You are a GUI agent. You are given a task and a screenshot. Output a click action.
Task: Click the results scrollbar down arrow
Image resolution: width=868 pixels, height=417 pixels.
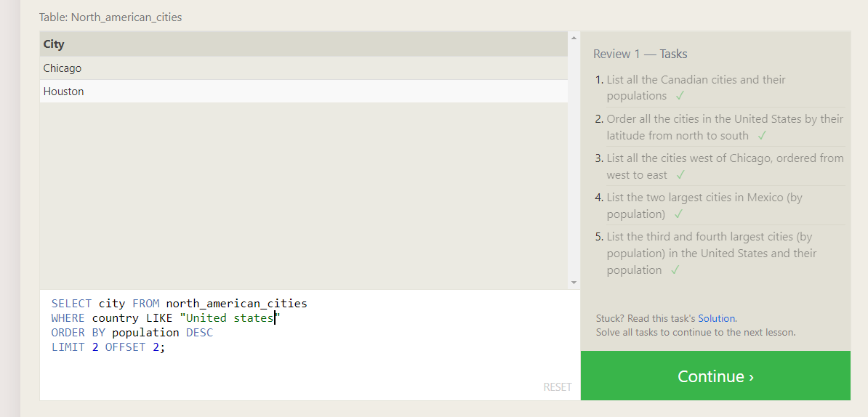574,282
